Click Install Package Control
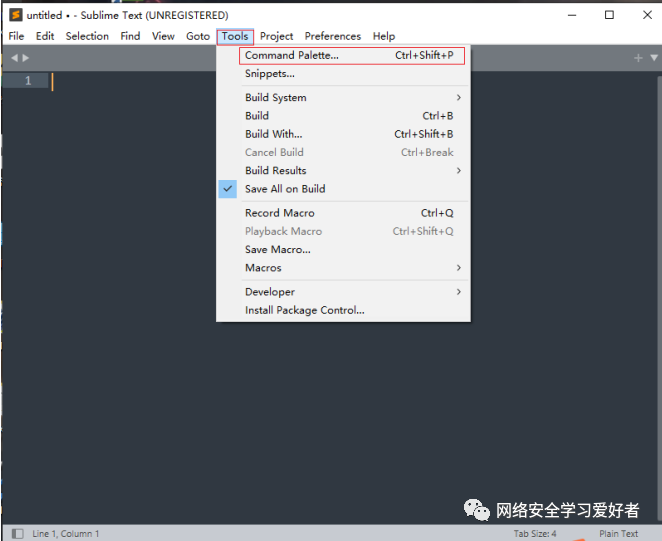 tap(343, 310)
